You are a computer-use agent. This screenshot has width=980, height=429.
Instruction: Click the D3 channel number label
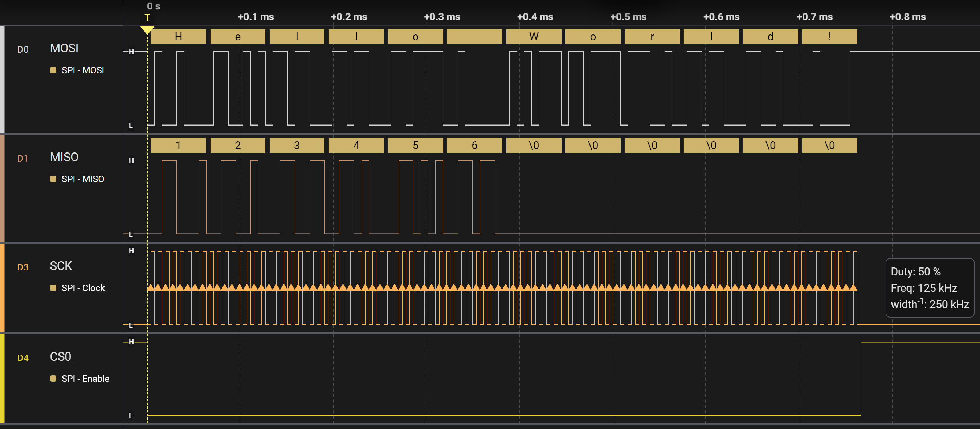(23, 267)
